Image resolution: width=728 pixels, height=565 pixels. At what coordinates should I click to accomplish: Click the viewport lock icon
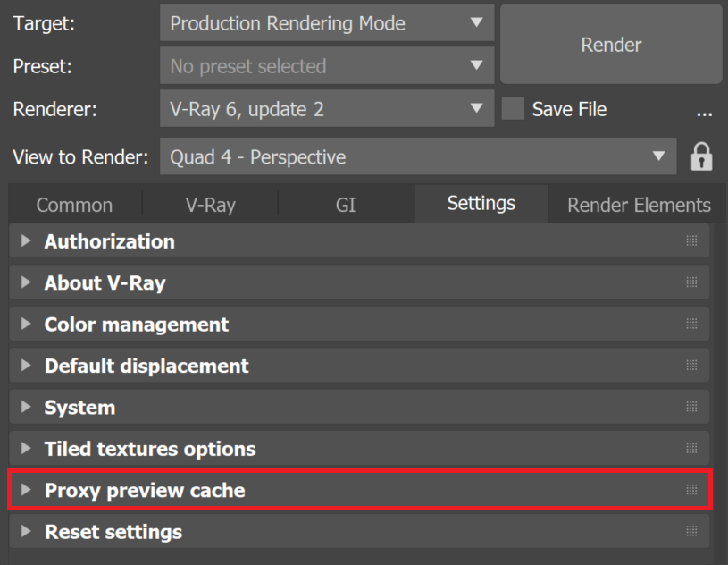coord(702,156)
